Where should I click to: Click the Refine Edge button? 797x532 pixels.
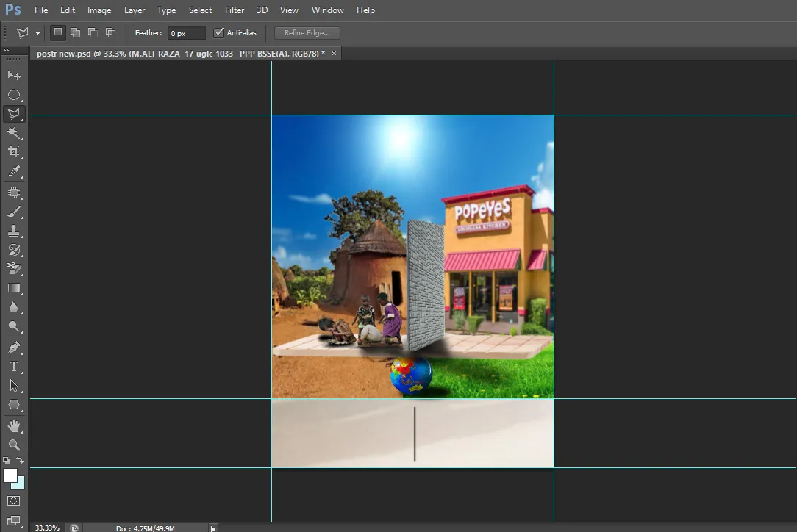(x=307, y=32)
